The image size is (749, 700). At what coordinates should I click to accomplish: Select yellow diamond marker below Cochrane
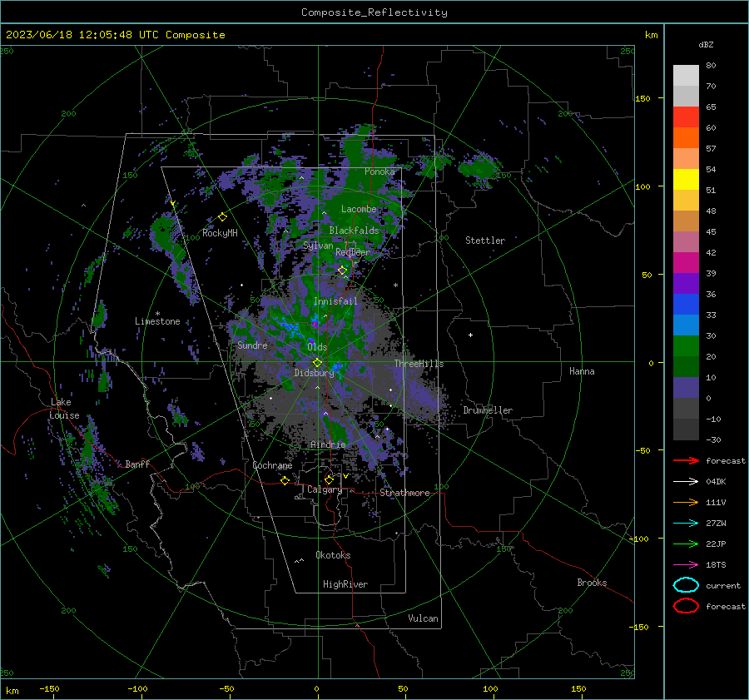(x=285, y=480)
